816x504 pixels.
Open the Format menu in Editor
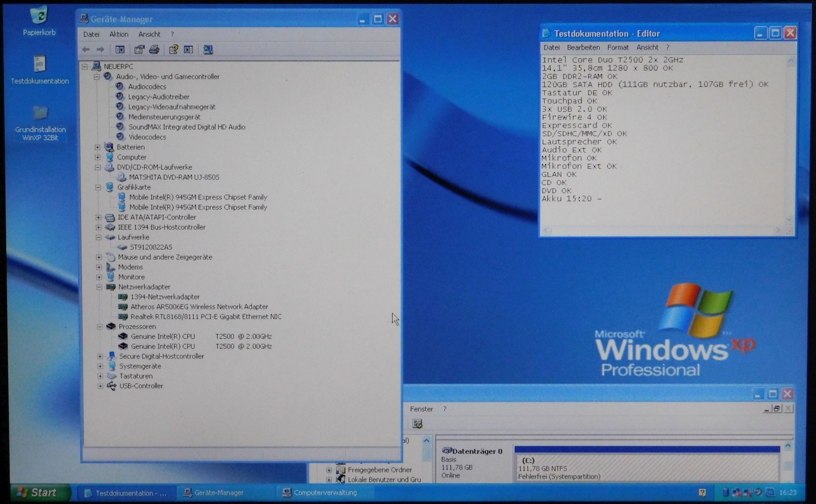[618, 47]
